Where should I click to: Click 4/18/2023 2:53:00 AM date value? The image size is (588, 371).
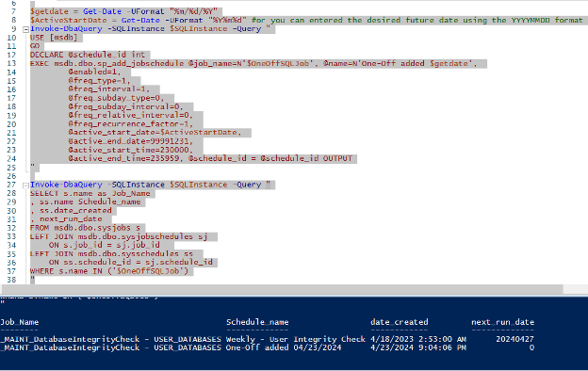418,340
